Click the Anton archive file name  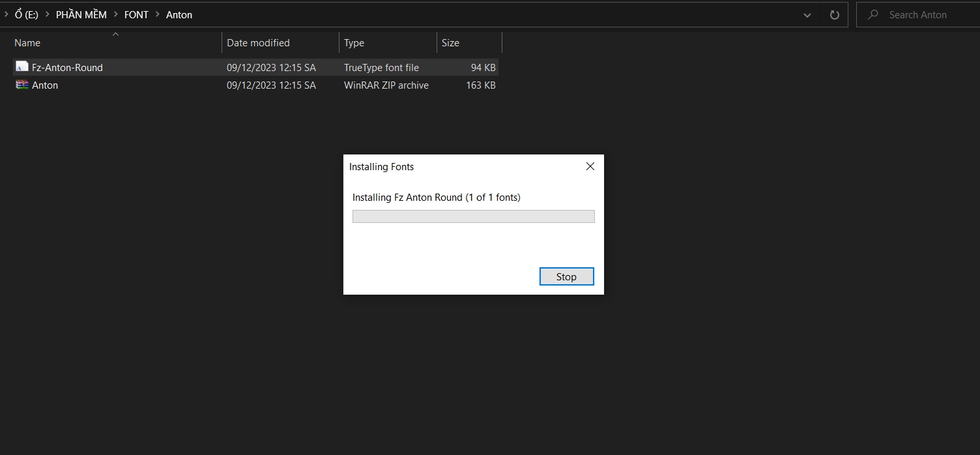click(45, 85)
